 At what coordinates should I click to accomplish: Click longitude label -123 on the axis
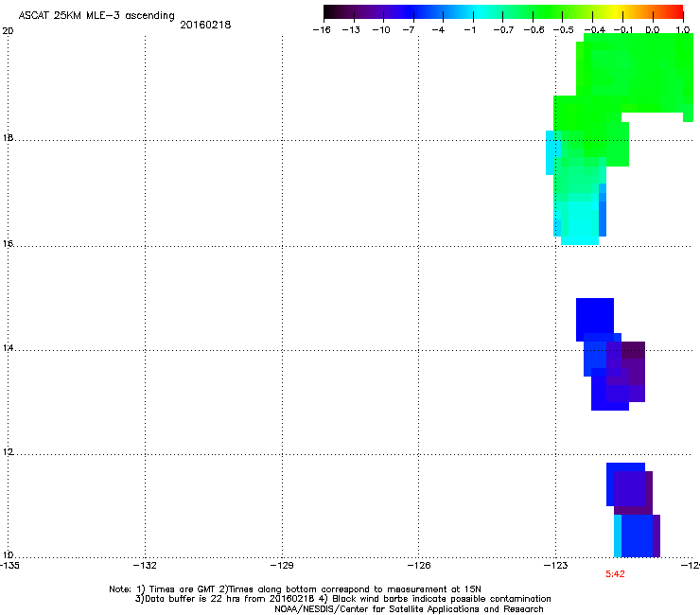click(x=556, y=566)
